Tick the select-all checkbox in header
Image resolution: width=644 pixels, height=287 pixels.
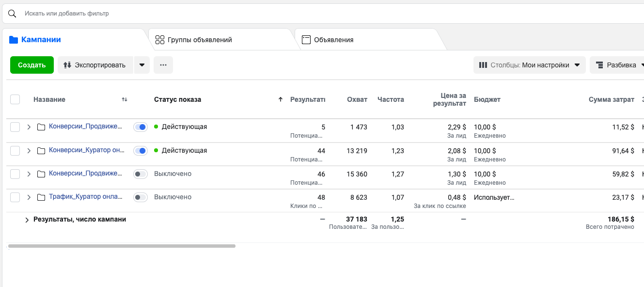click(x=15, y=99)
